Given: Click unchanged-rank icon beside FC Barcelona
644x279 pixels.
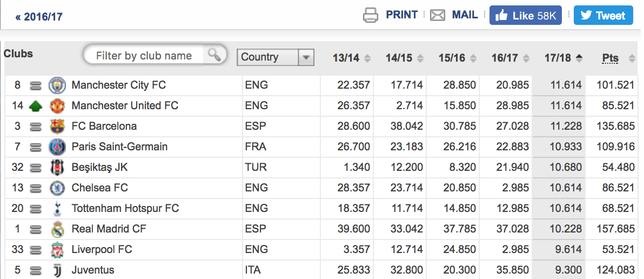Looking at the screenshot, I should 36,127.
